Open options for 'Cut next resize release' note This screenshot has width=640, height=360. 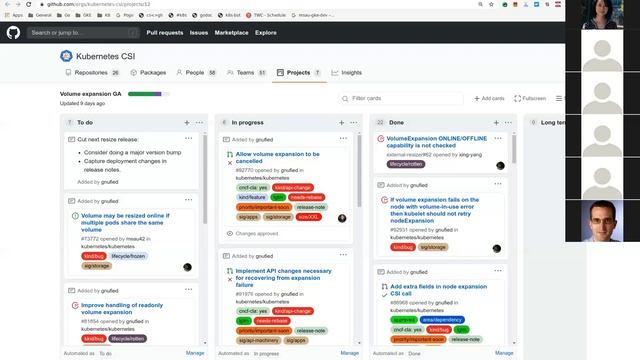tap(188, 138)
